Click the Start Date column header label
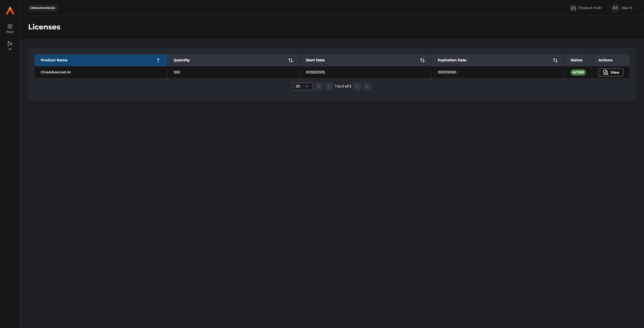The image size is (644, 328). point(315,60)
